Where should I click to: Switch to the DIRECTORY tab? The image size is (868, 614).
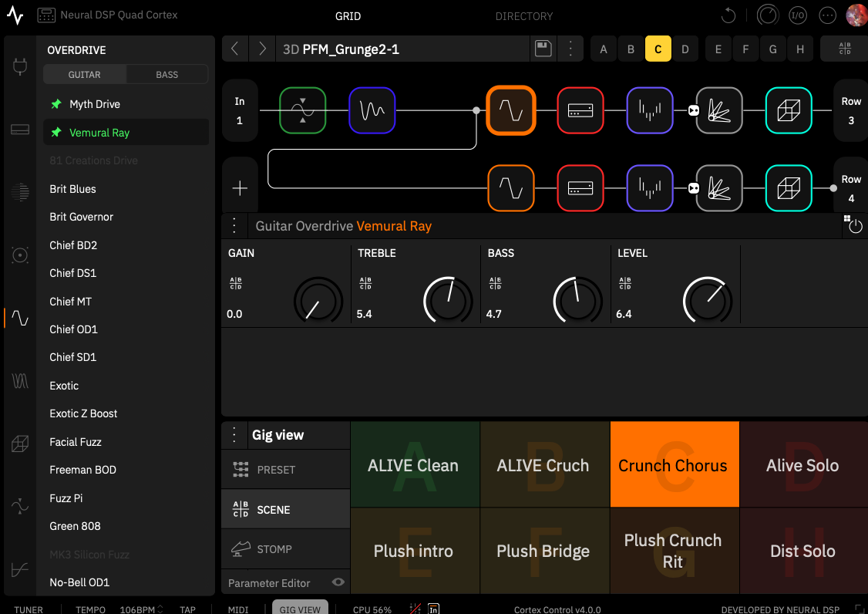point(523,16)
